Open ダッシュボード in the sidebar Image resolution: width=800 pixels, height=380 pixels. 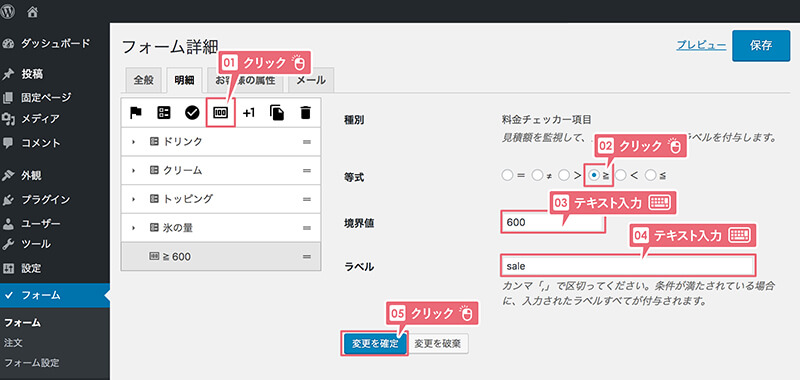[55, 44]
